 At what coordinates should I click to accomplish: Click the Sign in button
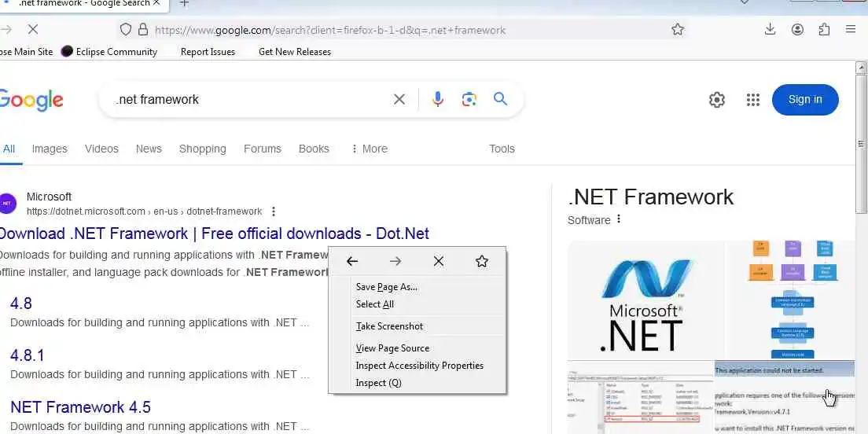tap(805, 100)
